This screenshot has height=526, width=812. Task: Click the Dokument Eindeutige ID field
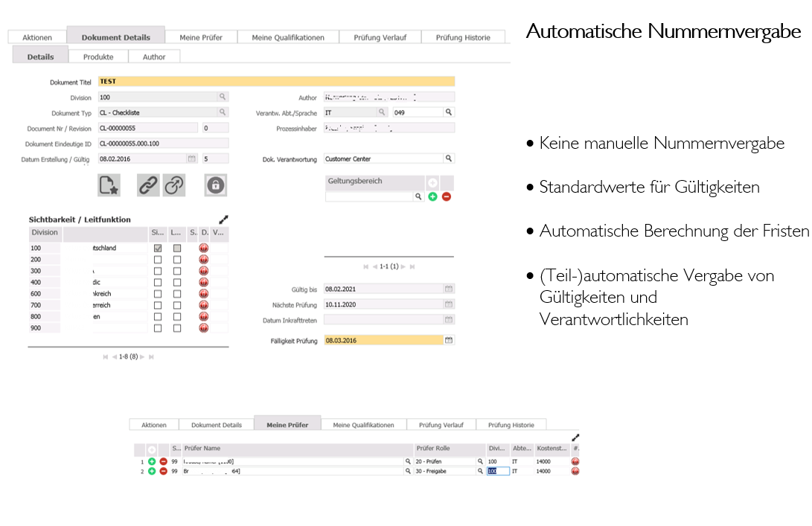[x=163, y=144]
